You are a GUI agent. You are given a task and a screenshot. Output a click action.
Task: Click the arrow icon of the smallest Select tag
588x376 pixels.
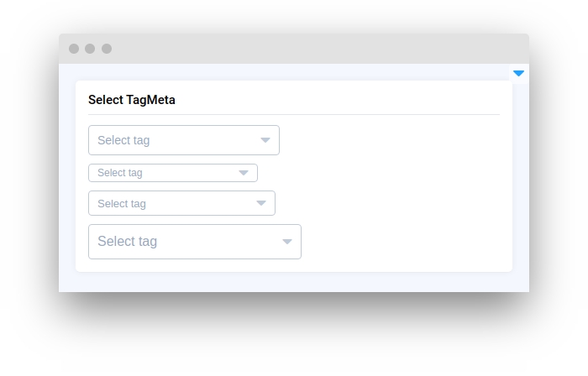(244, 173)
